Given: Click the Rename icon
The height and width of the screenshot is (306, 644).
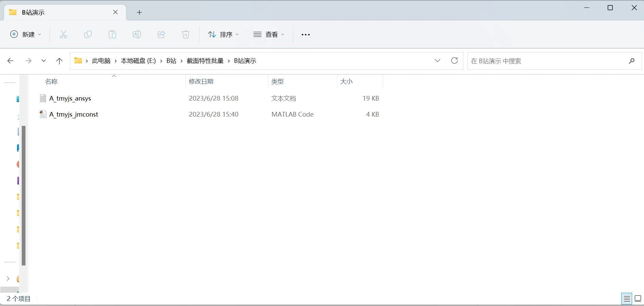Looking at the screenshot, I should click(x=137, y=34).
